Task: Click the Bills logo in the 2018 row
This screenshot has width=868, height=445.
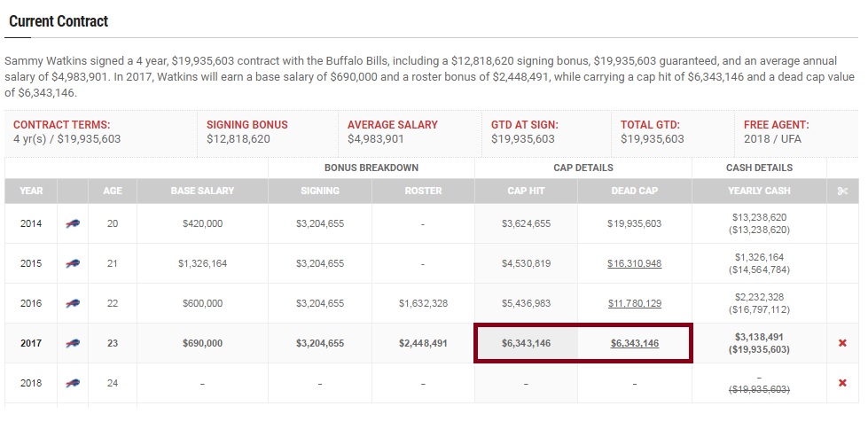Action: tap(73, 383)
